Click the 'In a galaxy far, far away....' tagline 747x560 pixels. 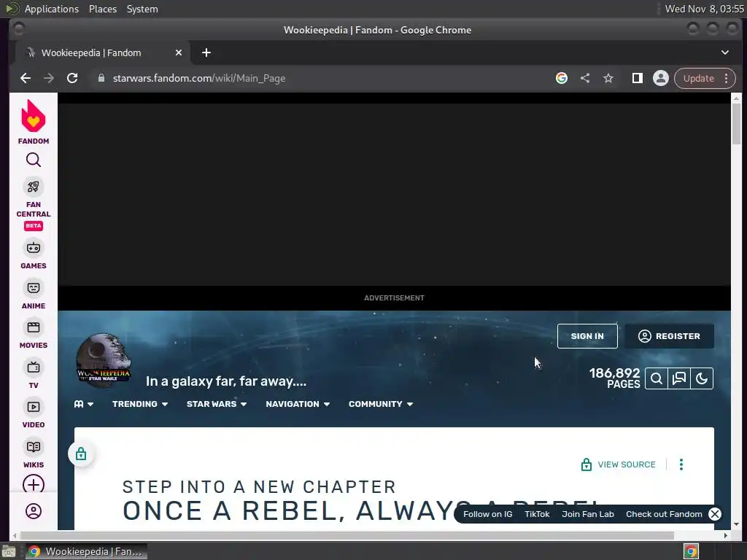click(226, 381)
